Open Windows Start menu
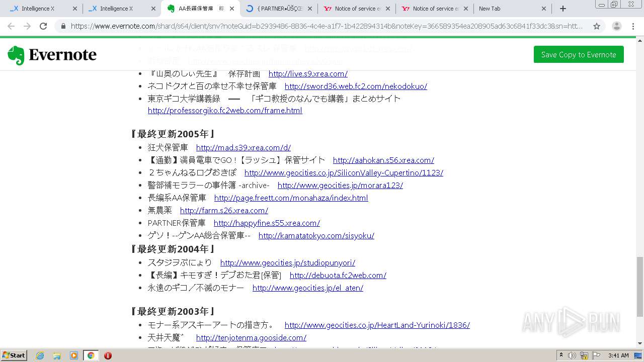 click(14, 355)
